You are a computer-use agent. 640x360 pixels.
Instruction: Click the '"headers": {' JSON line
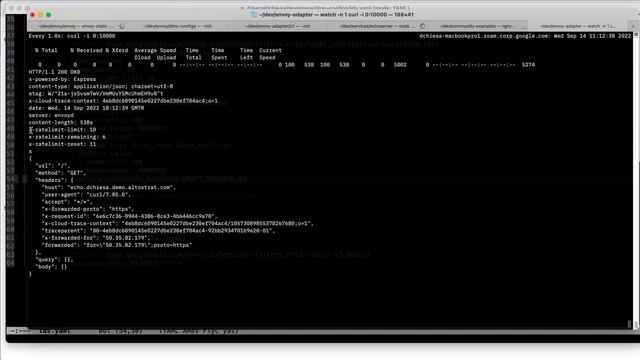pyautogui.click(x=54, y=180)
